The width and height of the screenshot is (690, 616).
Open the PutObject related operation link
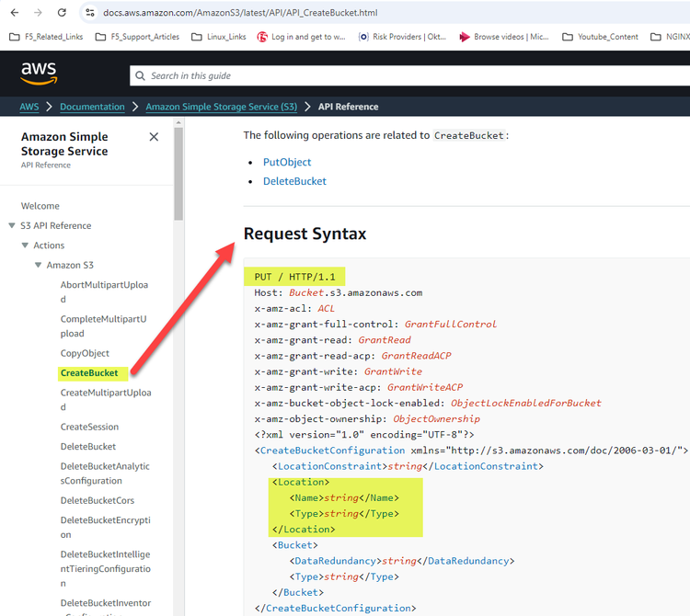click(x=287, y=162)
